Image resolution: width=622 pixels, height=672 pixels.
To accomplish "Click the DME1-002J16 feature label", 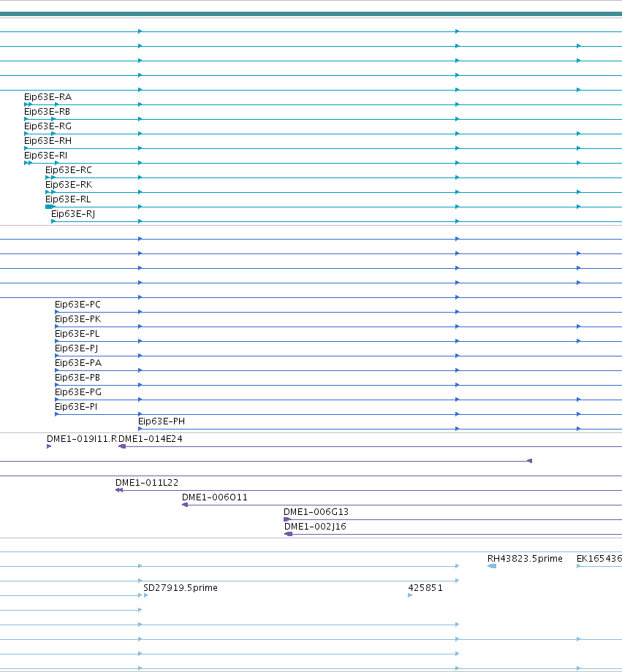I will (x=315, y=527).
